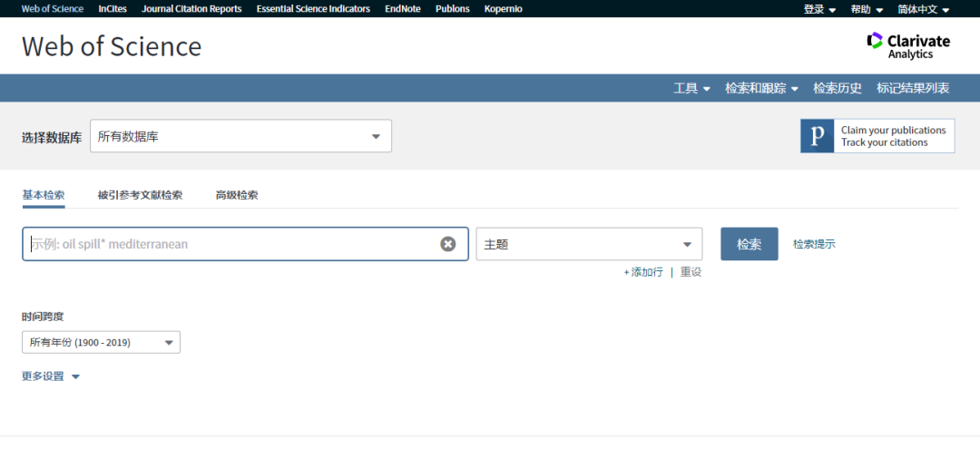Switch to the 高级检索 tab
This screenshot has height=469, width=980.
[x=237, y=195]
